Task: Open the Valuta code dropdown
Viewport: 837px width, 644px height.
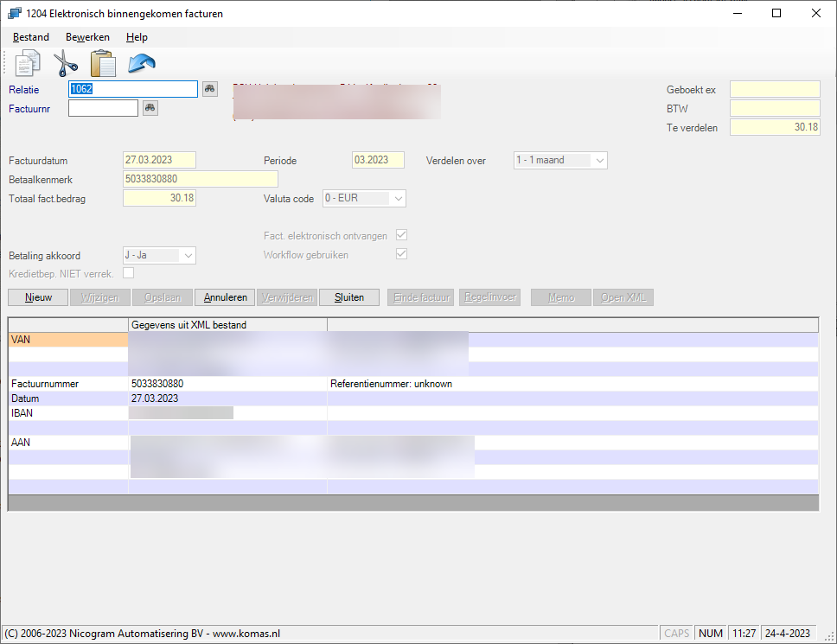Action: click(x=364, y=199)
